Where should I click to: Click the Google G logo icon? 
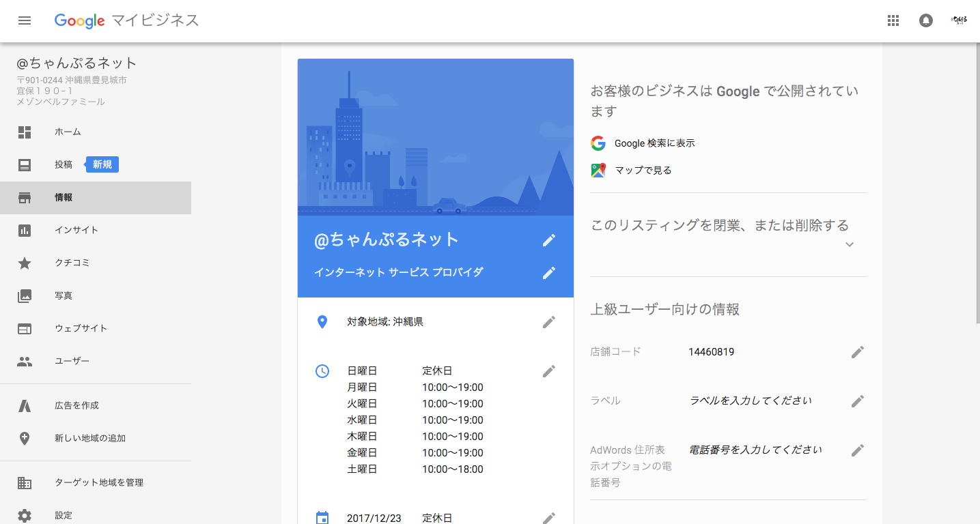pyautogui.click(x=598, y=143)
